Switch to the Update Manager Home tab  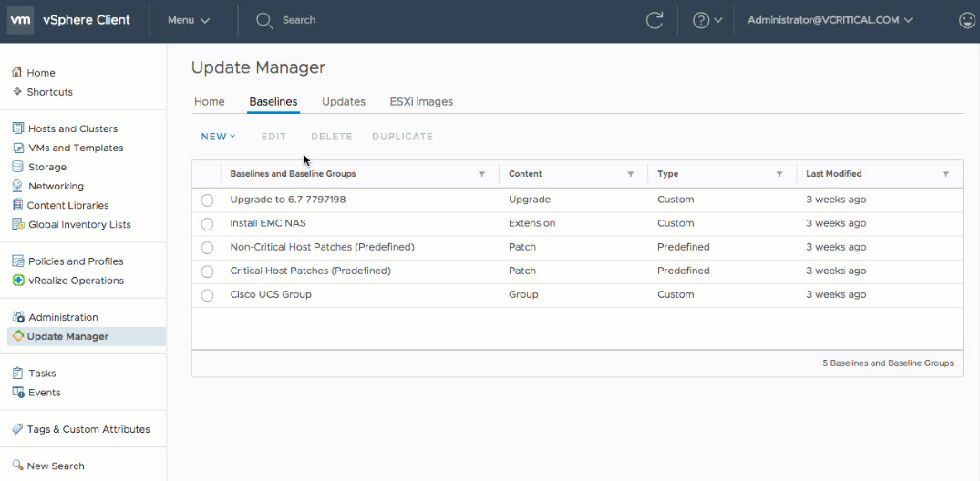click(210, 101)
